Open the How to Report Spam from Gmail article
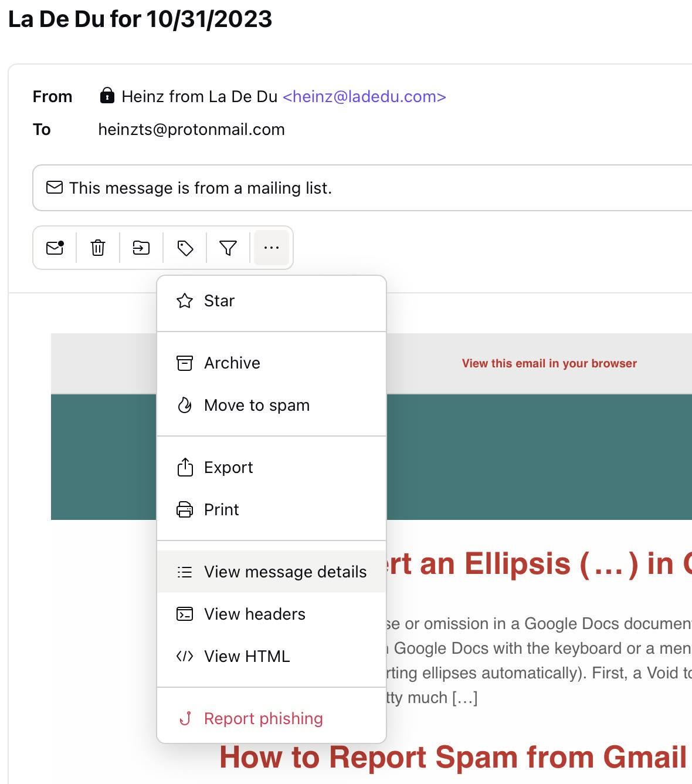Screen dimensions: 692x784 (453, 757)
